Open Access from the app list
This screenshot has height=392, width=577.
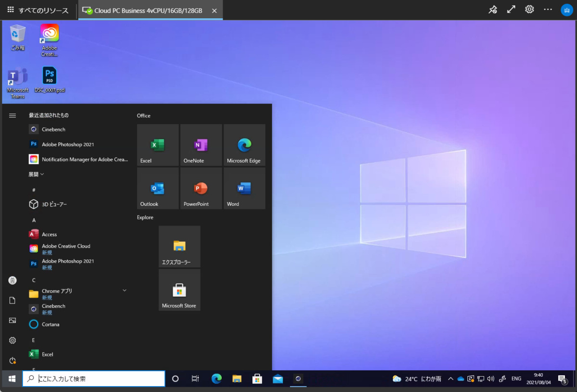coord(78,234)
